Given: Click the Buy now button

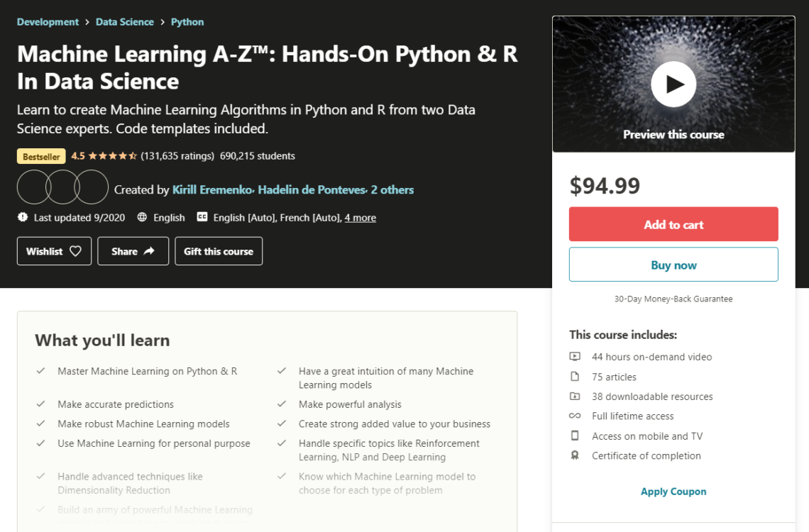Looking at the screenshot, I should (673, 264).
